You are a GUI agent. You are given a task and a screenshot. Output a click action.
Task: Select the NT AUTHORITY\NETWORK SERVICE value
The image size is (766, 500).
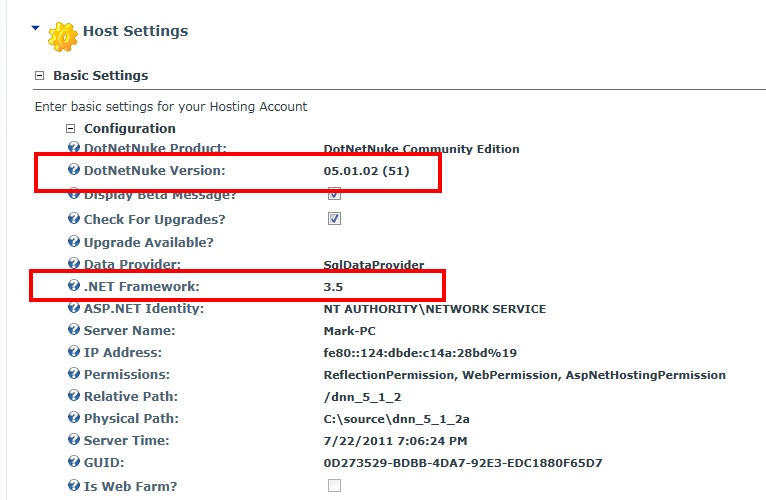click(435, 309)
